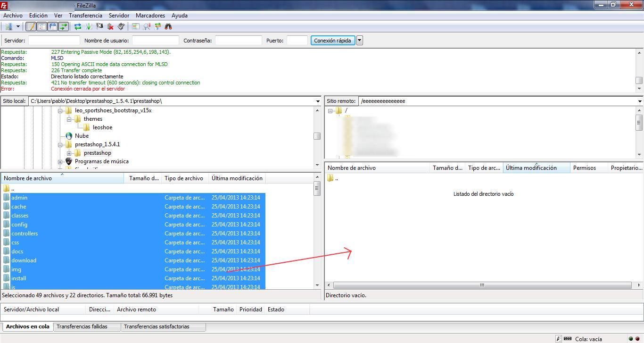Toggle the local directory tree view
The width and height of the screenshot is (644, 343).
coord(42,27)
